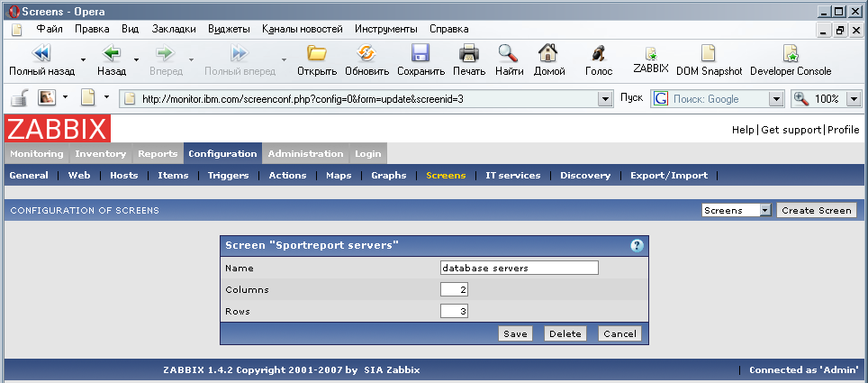Click the DOM Snapshot toolbar icon
Image resolution: width=868 pixels, height=383 pixels.
coord(709,53)
